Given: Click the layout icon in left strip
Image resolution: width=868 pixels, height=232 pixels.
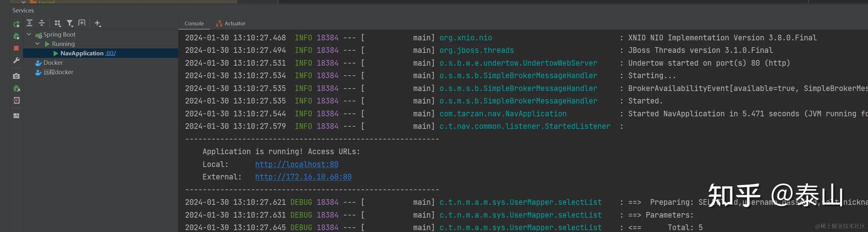Looking at the screenshot, I should [x=16, y=116].
